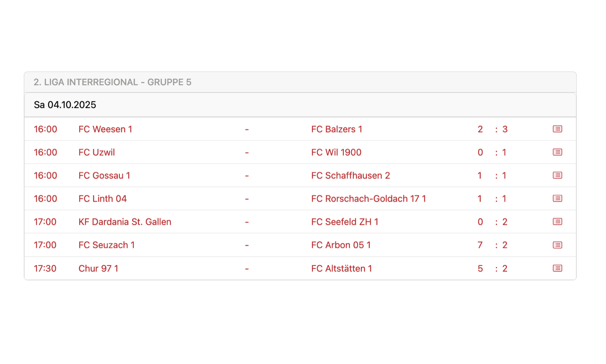Open FC Rorschach-Goldach 17 1 link
Image resolution: width=606 pixels, height=364 pixels.
368,199
